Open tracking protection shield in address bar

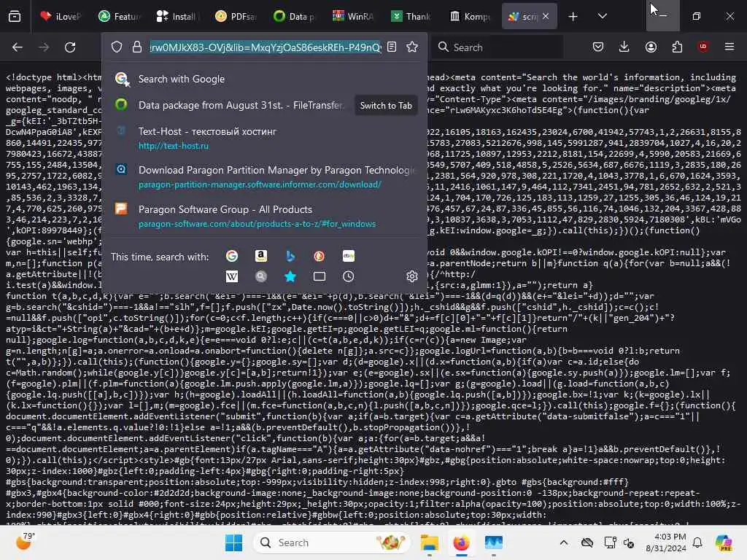pos(117,47)
